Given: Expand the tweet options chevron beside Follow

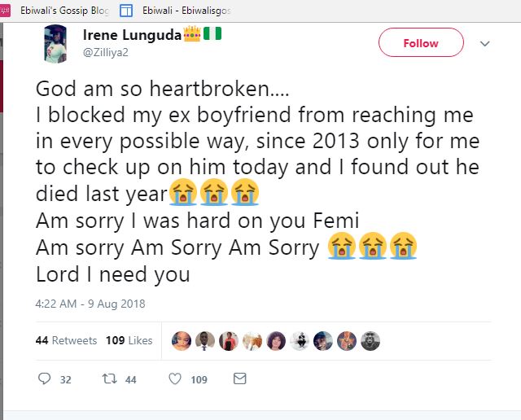Looking at the screenshot, I should (x=485, y=43).
